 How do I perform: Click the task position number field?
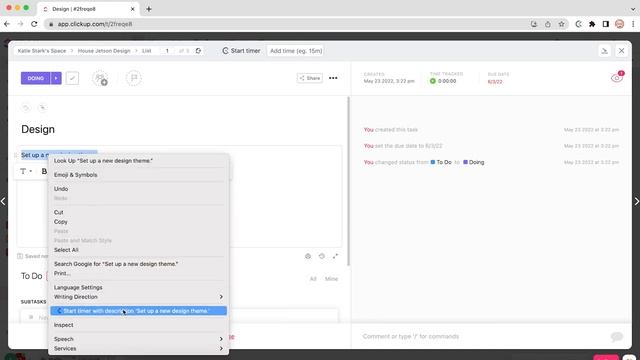167,51
